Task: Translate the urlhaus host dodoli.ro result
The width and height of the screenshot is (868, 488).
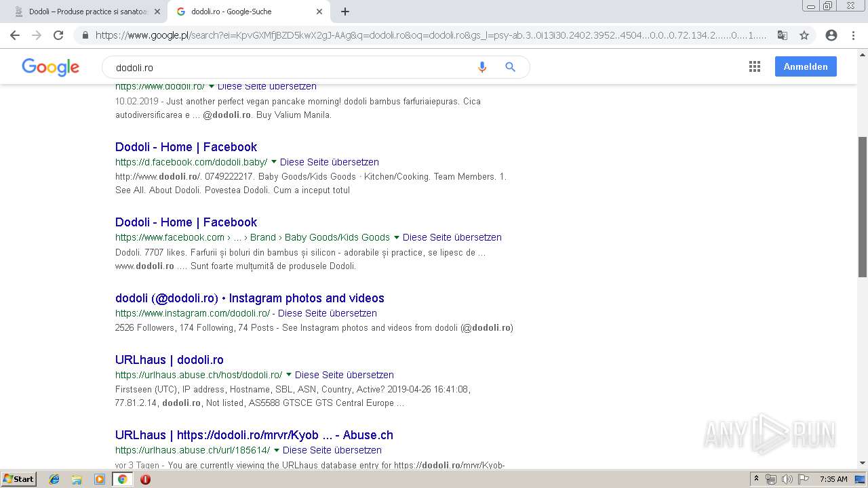Action: pos(344,375)
